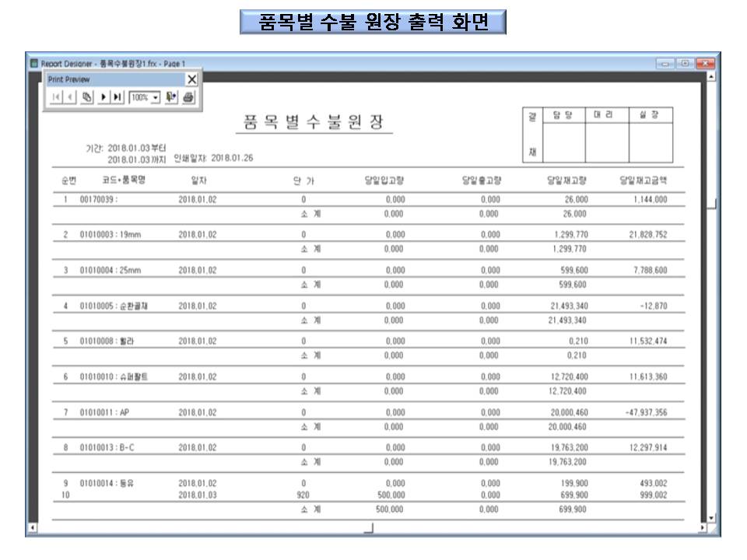Image resolution: width=747 pixels, height=560 pixels.
Task: Click stock amount 21,828,752
Action: pyautogui.click(x=648, y=235)
